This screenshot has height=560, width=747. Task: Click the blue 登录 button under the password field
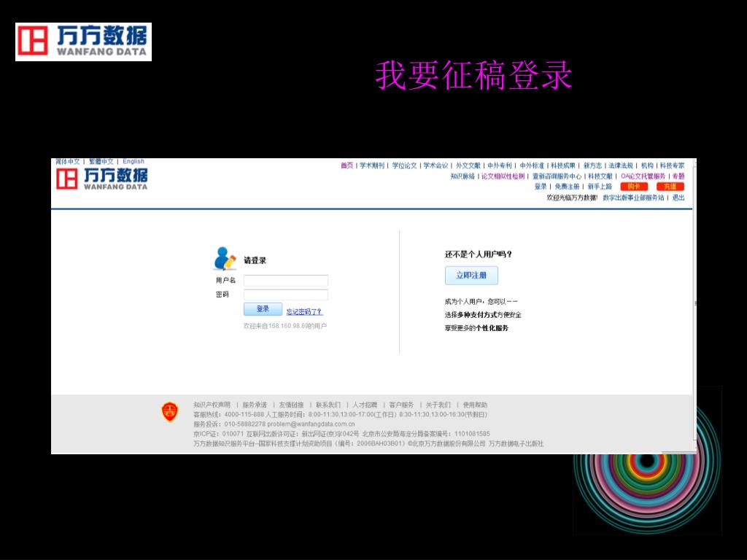point(263,309)
